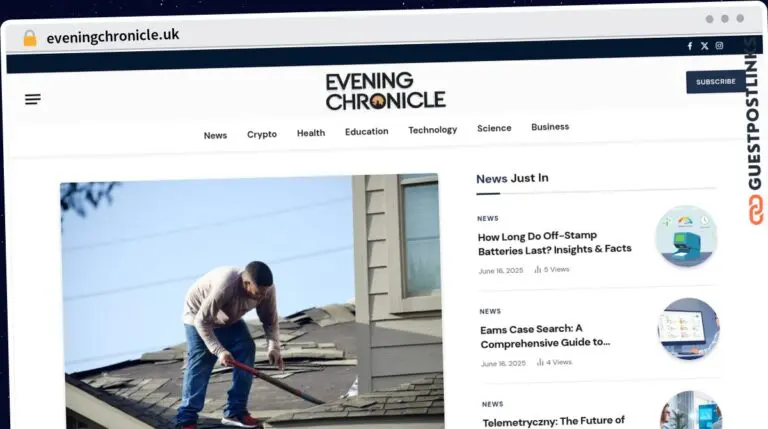
Task: Click the padlock icon in address bar
Action: point(30,38)
